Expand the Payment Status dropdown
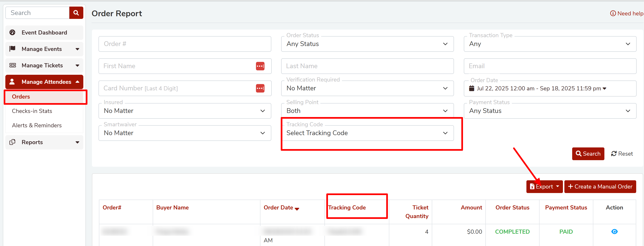The height and width of the screenshot is (246, 644). tap(550, 111)
